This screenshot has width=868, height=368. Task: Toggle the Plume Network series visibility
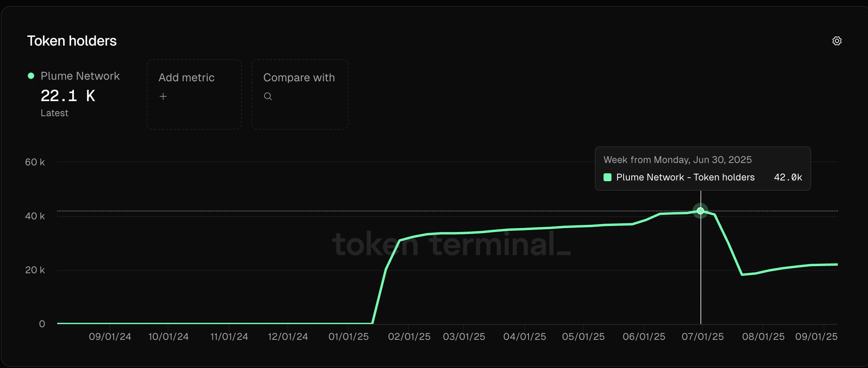79,75
